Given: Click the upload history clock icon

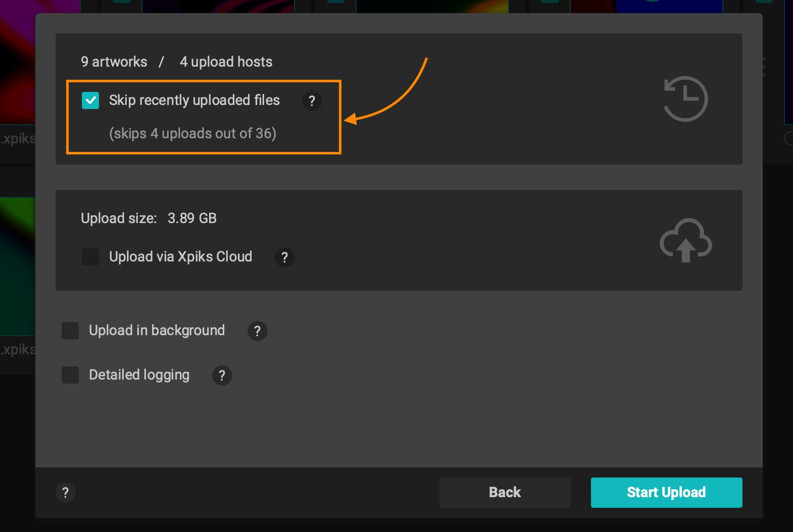Looking at the screenshot, I should coord(685,99).
